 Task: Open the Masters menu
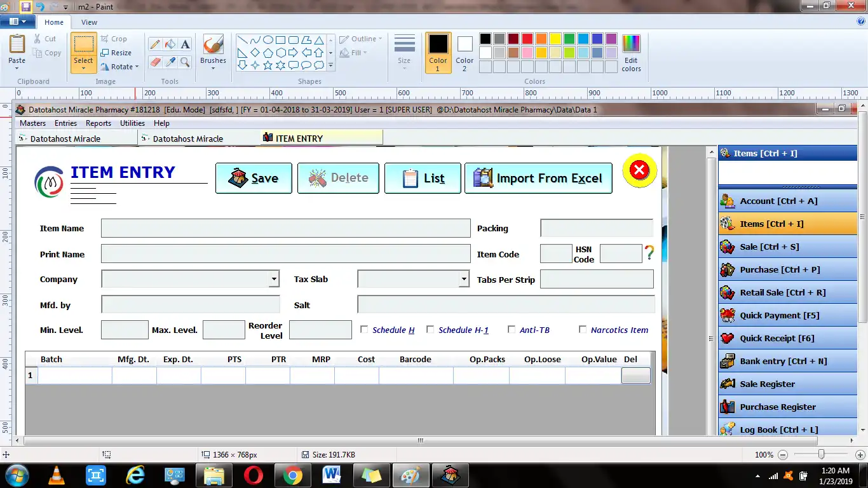pos(33,123)
